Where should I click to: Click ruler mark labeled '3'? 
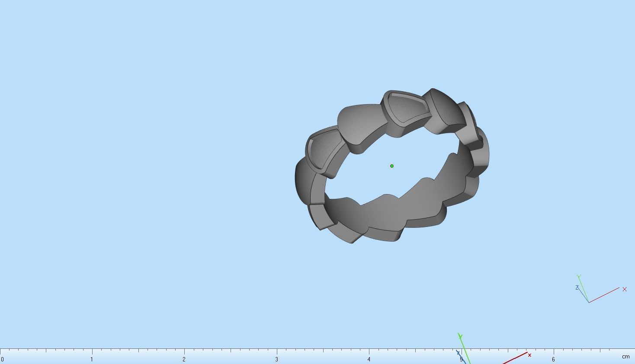pyautogui.click(x=277, y=359)
